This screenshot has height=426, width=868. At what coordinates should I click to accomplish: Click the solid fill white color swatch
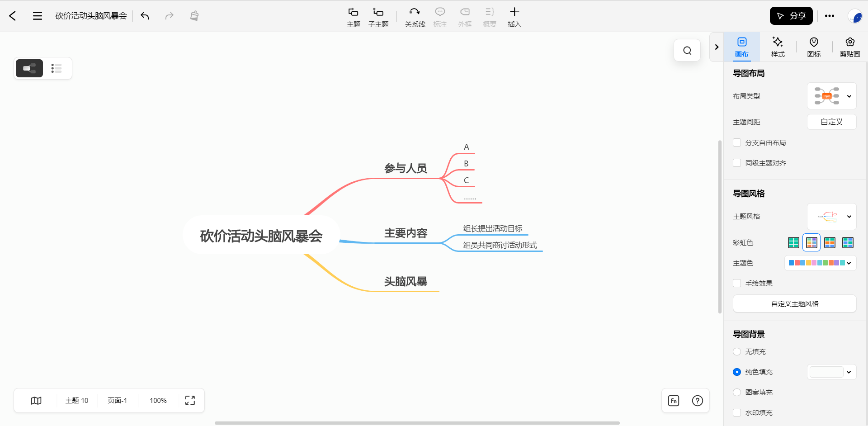pyautogui.click(x=826, y=372)
